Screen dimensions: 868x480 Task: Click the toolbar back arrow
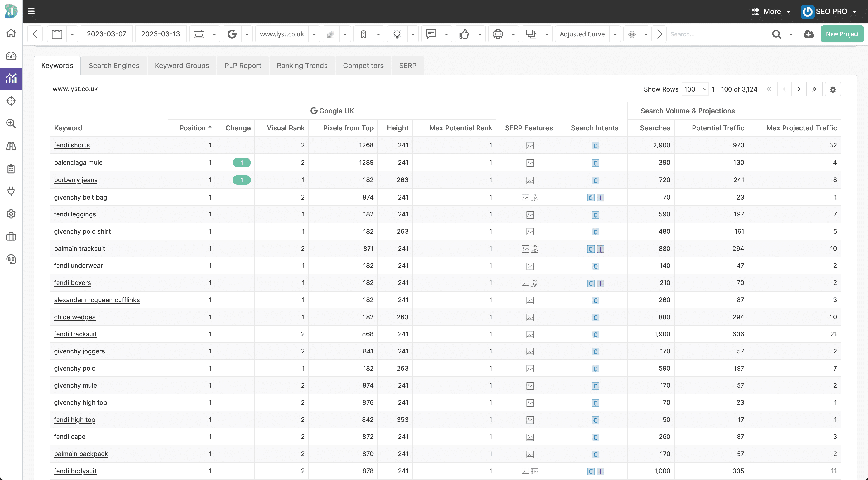(35, 34)
